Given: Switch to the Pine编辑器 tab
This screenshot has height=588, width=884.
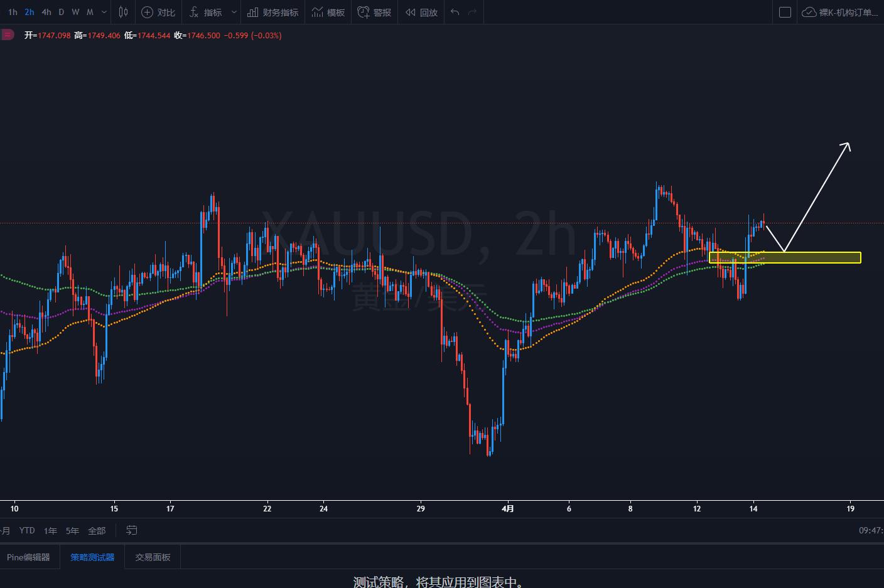Looking at the screenshot, I should click(x=28, y=557).
